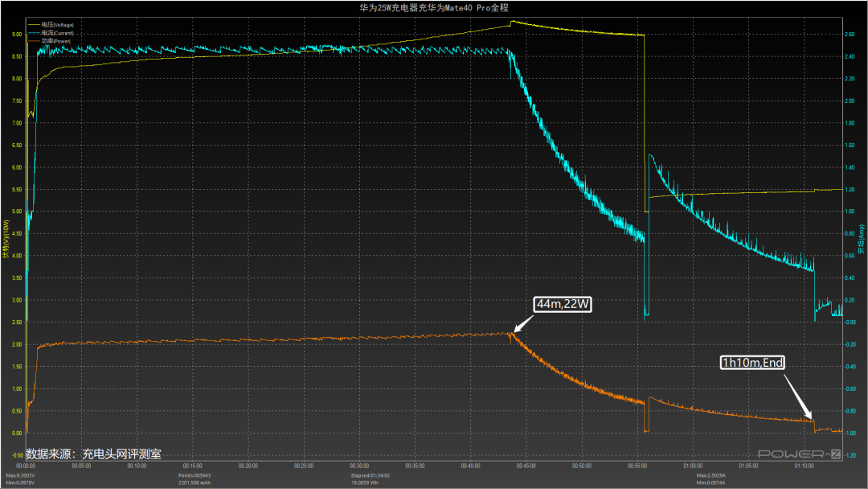
Task: Click the 00:30:00 time axis label
Action: 359,466
